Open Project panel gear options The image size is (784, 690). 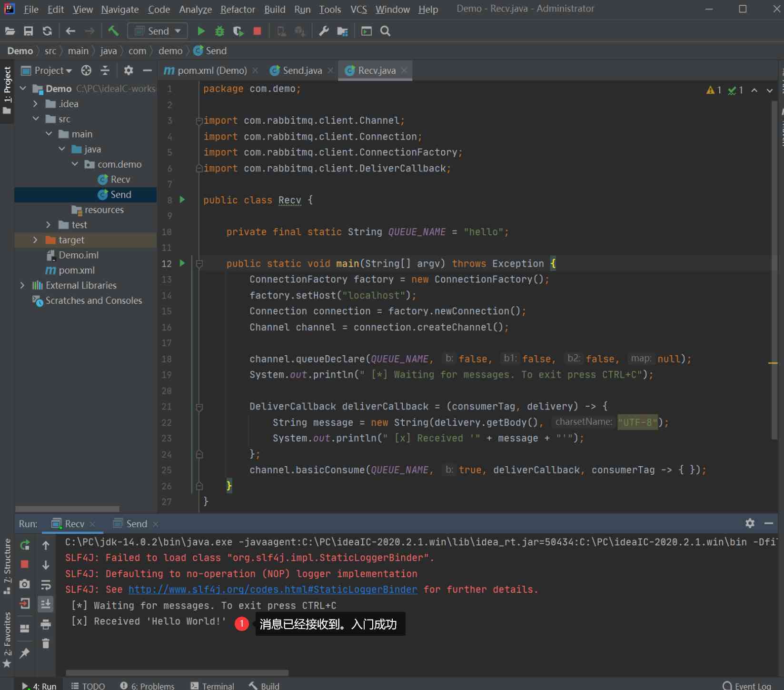click(129, 70)
